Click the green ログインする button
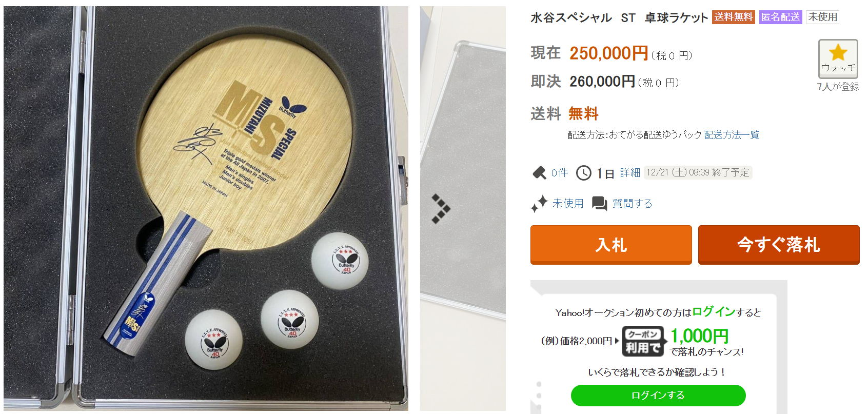 (x=658, y=395)
